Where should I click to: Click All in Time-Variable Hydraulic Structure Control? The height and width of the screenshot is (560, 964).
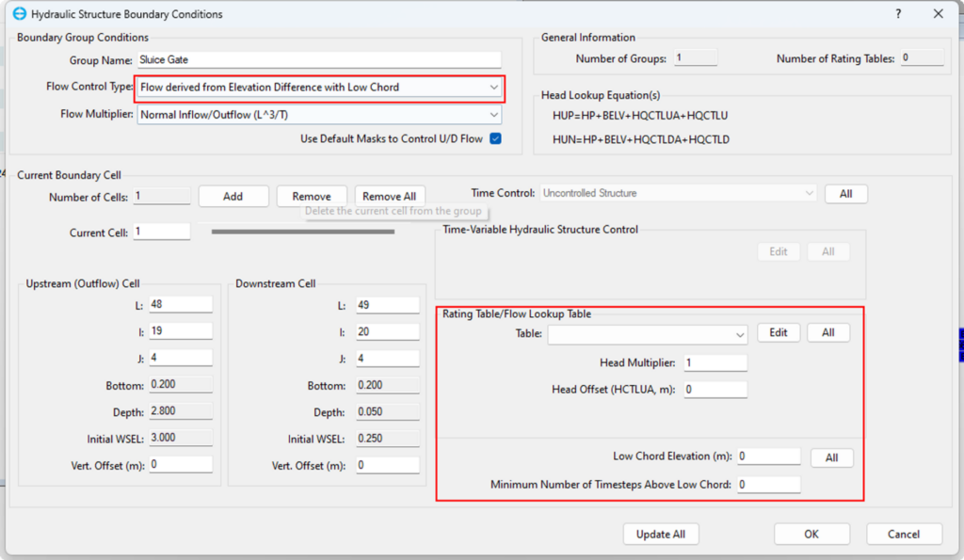coord(828,251)
